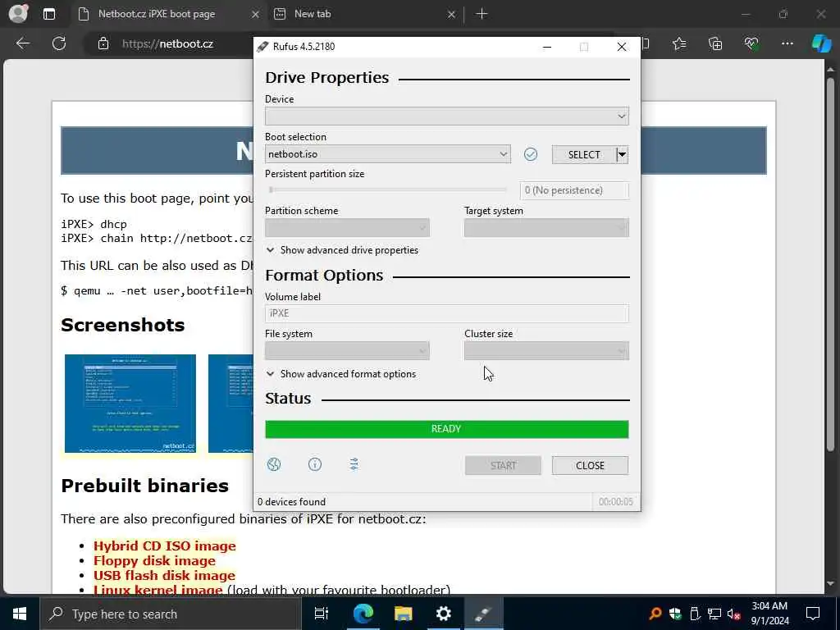Screen dimensions: 840x630
Task: Click the Volume label field
Action: pyautogui.click(x=447, y=313)
